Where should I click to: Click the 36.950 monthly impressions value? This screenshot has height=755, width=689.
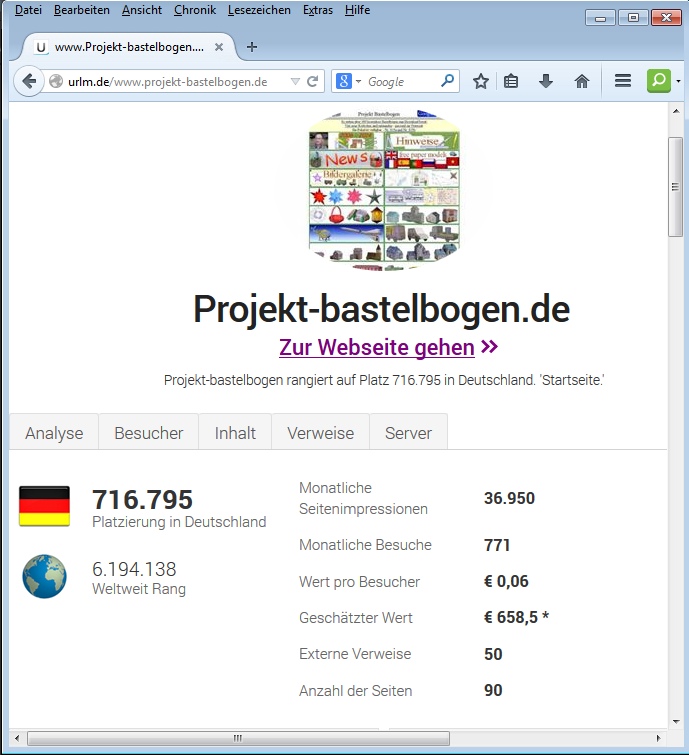point(509,498)
